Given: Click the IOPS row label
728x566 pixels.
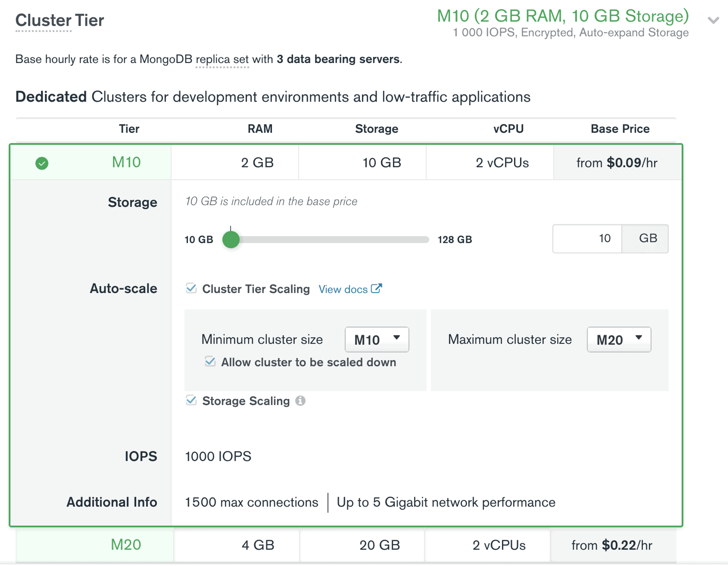Looking at the screenshot, I should [x=141, y=456].
